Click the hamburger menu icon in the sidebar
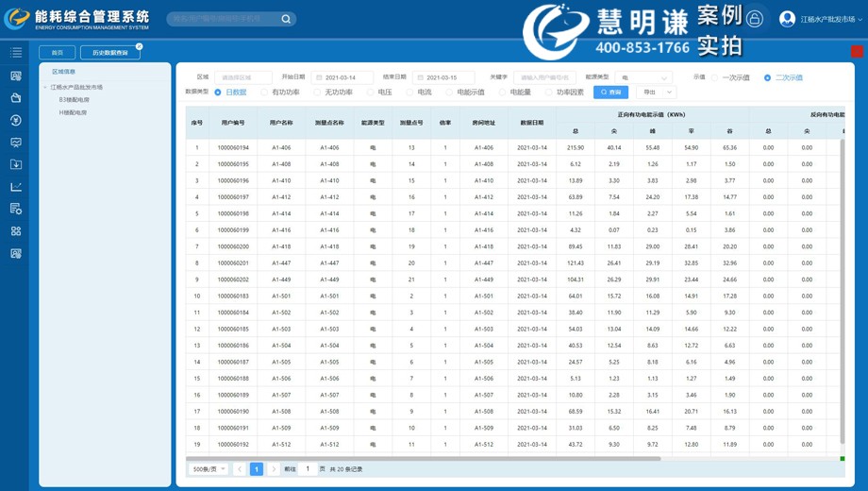The height and width of the screenshot is (491, 868). coord(16,53)
